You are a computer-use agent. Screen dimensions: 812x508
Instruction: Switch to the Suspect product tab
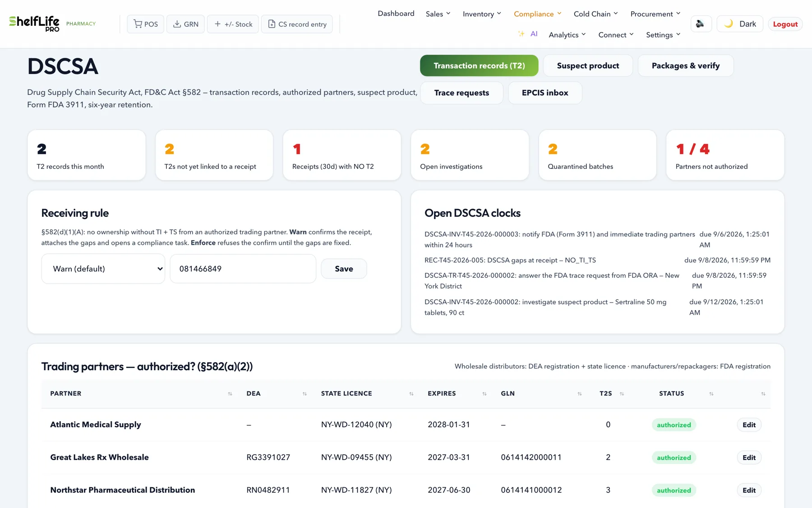(x=588, y=66)
